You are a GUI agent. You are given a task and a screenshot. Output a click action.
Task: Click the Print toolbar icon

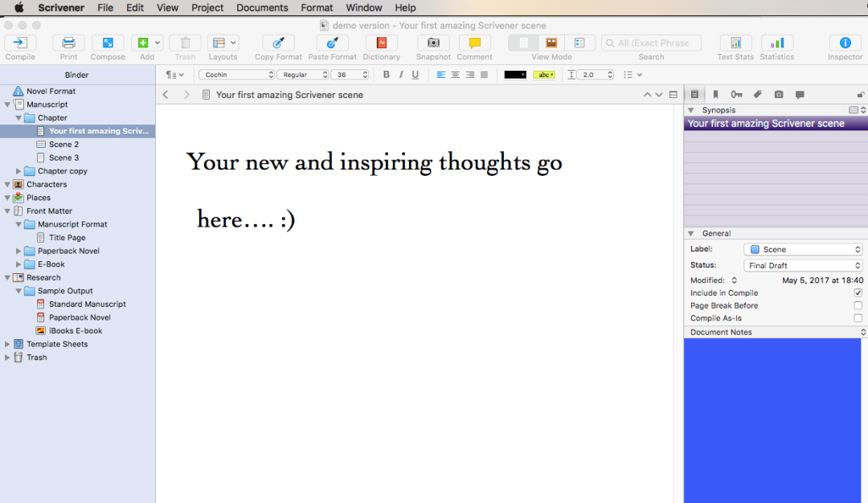coord(68,43)
